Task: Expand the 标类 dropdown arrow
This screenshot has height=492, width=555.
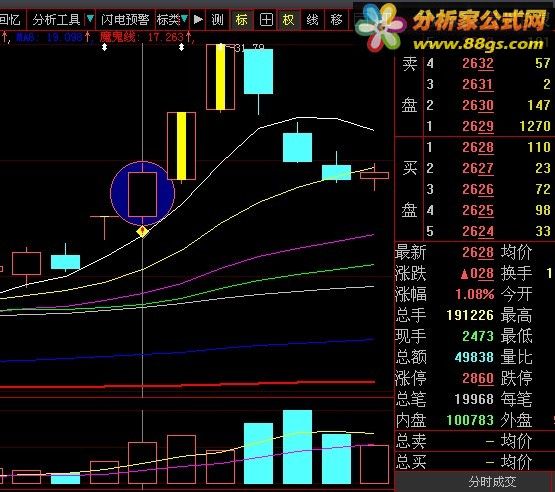Action: [x=184, y=18]
